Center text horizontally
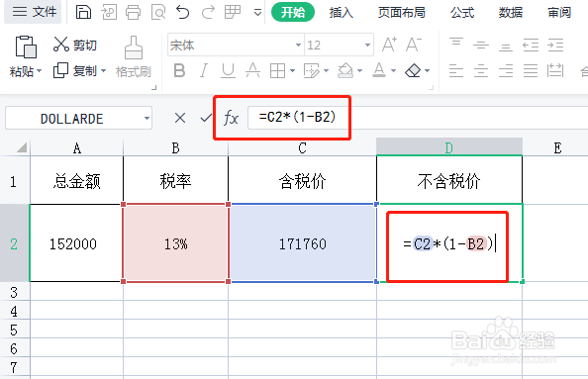 pyautogui.click(x=481, y=70)
